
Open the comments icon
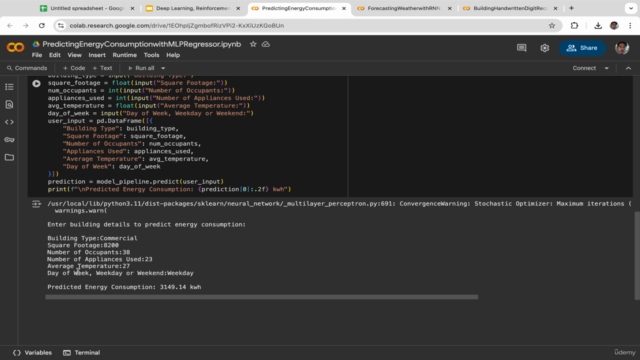521,48
